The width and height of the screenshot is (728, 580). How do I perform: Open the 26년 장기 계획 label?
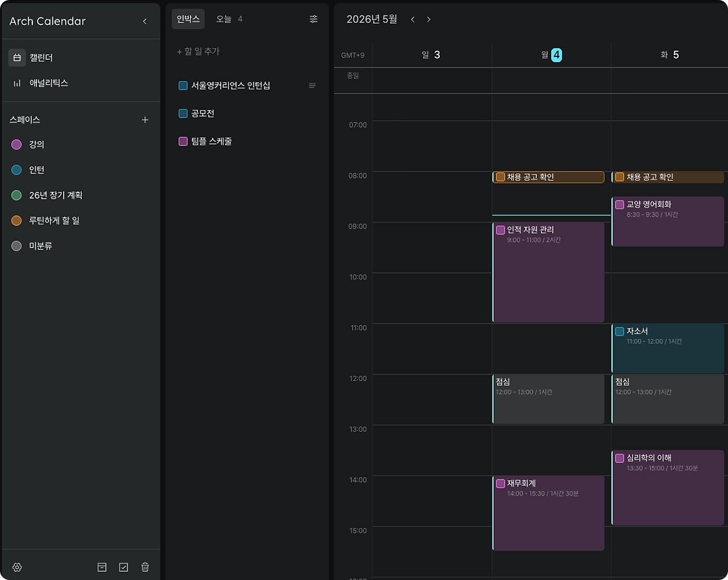56,195
